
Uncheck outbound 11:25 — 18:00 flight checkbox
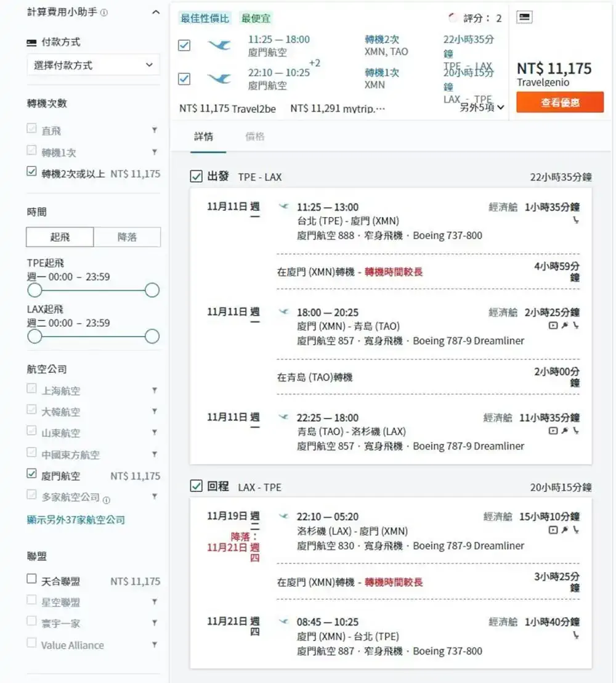pyautogui.click(x=184, y=45)
